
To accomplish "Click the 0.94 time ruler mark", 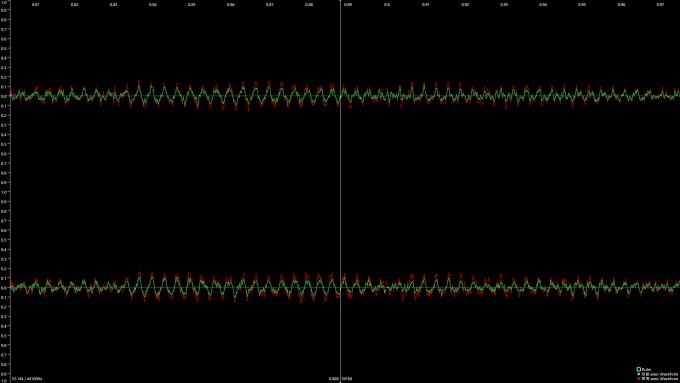I will (x=543, y=4).
